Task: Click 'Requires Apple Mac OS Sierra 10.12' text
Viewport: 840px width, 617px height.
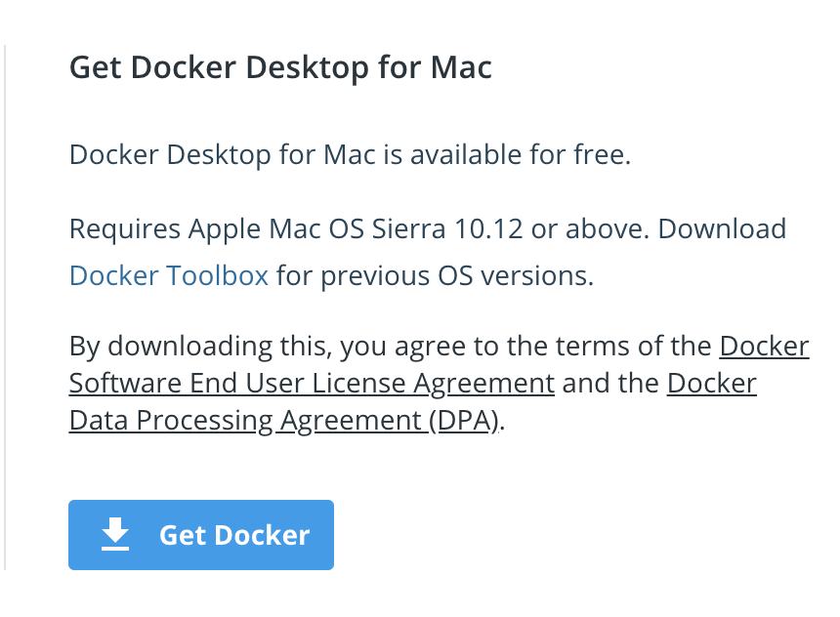Action: coord(296,229)
